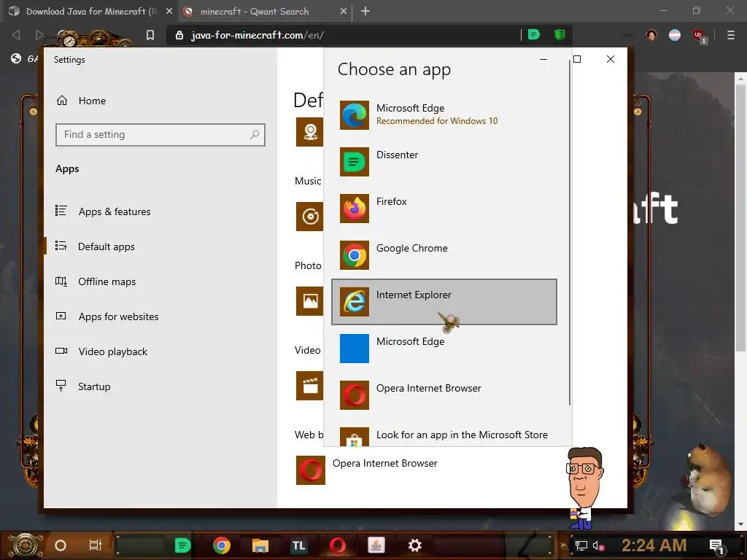Click the Choose an app list scrollbar
Viewport: 747px width, 560px height.
coord(569,233)
